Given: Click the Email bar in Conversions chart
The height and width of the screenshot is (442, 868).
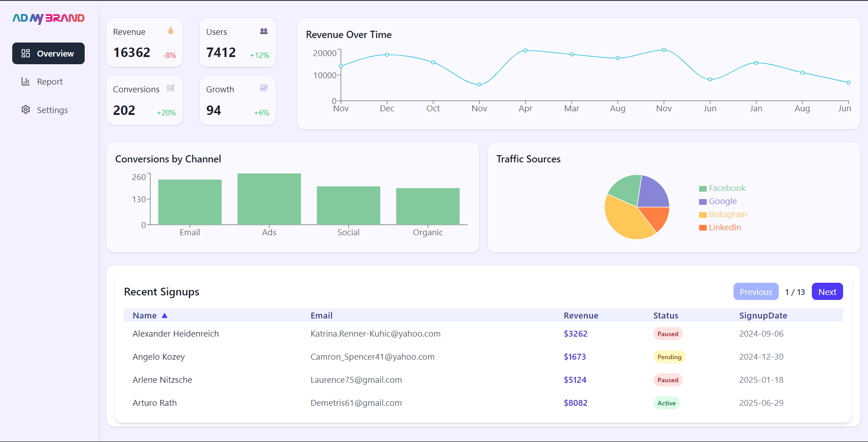Looking at the screenshot, I should tap(190, 202).
